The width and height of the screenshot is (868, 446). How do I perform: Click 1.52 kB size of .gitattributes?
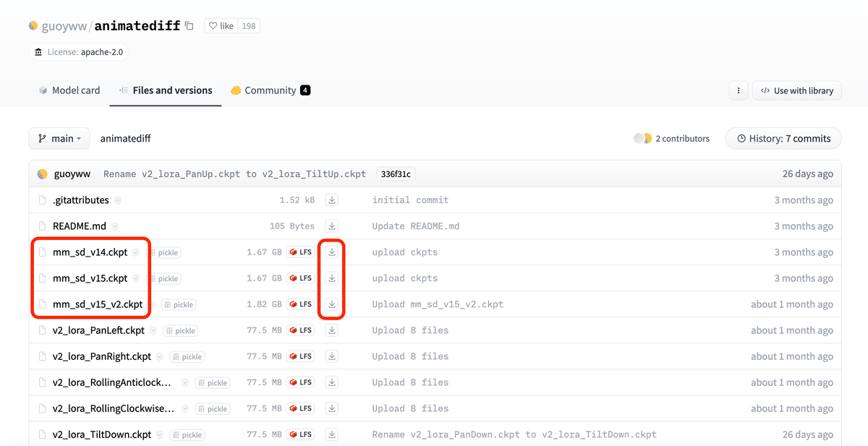click(297, 200)
